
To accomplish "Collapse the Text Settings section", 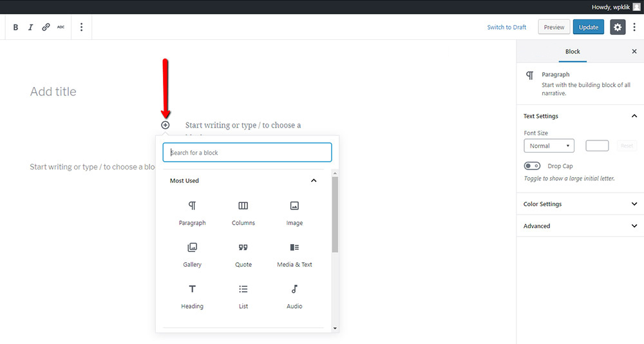I will click(580, 117).
